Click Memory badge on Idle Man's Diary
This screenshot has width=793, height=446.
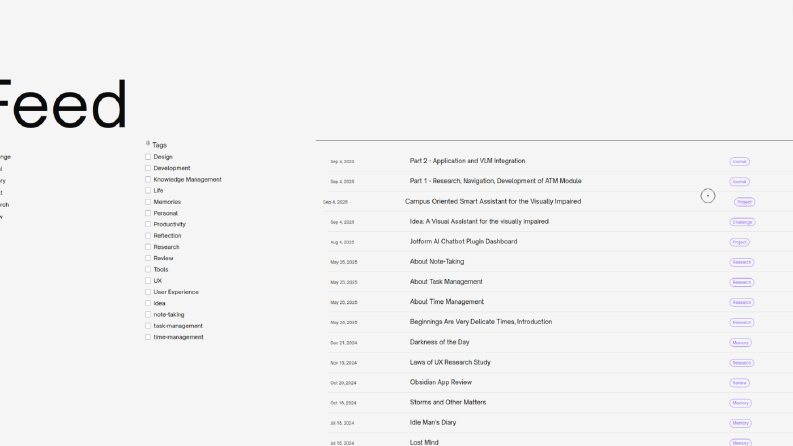pyautogui.click(x=740, y=423)
